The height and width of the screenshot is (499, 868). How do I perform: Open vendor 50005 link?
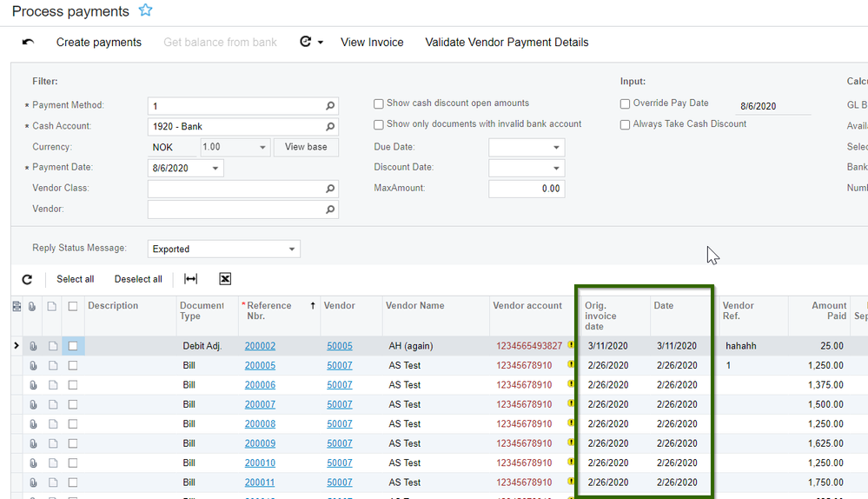pyautogui.click(x=340, y=346)
